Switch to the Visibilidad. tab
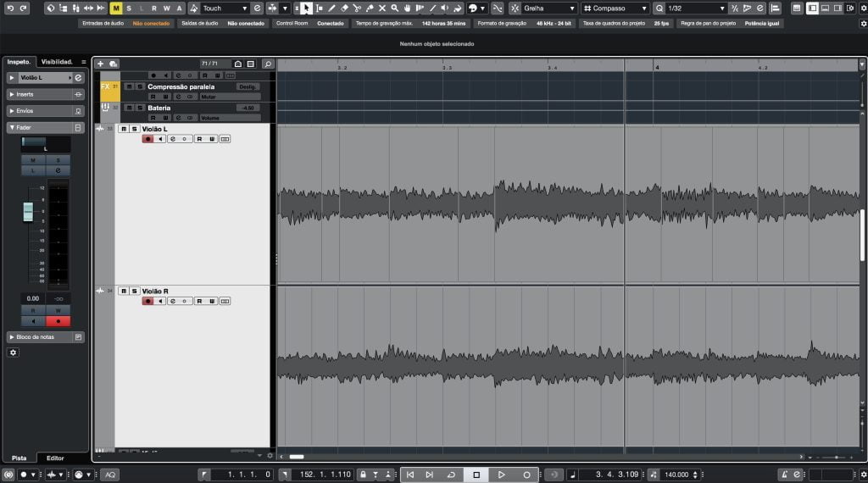Image resolution: width=868 pixels, height=483 pixels. [x=57, y=62]
